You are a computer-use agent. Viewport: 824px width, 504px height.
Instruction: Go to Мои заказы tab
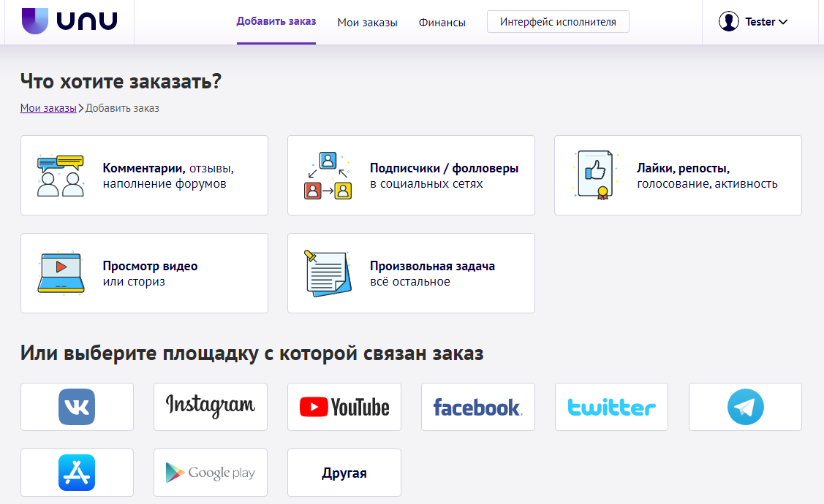[367, 23]
